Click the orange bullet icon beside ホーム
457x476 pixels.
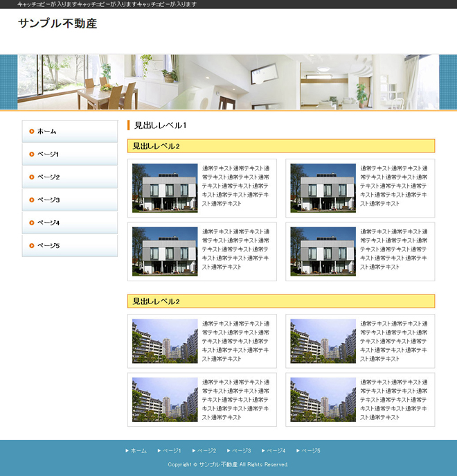pyautogui.click(x=32, y=131)
